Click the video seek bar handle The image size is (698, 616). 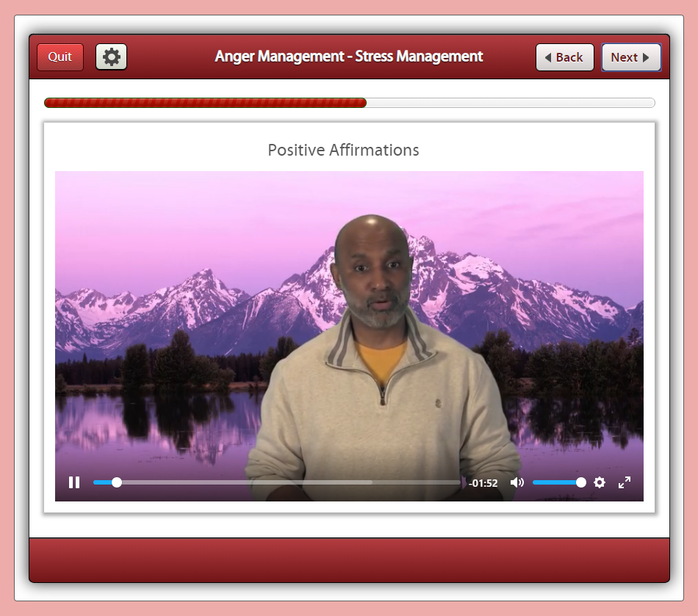pos(117,482)
